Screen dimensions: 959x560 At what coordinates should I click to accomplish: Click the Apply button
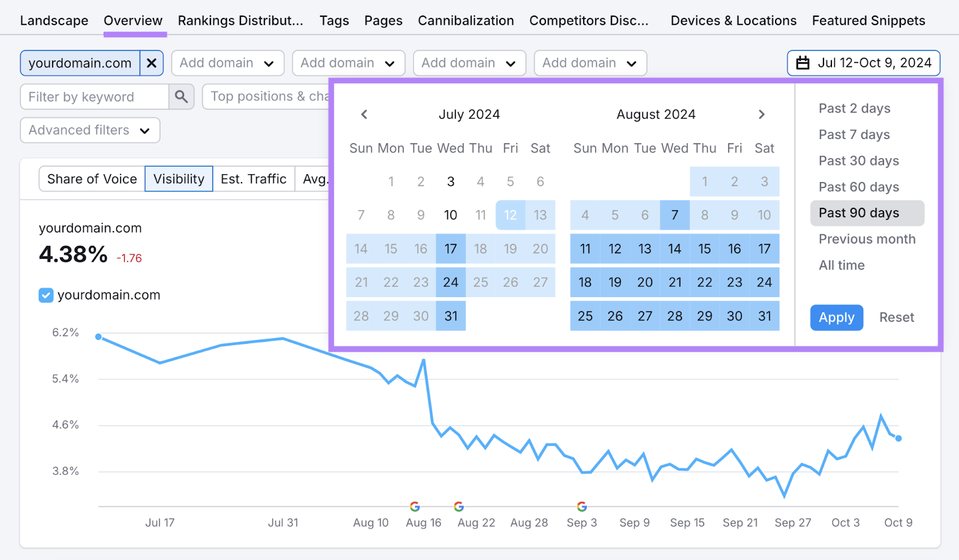(836, 317)
